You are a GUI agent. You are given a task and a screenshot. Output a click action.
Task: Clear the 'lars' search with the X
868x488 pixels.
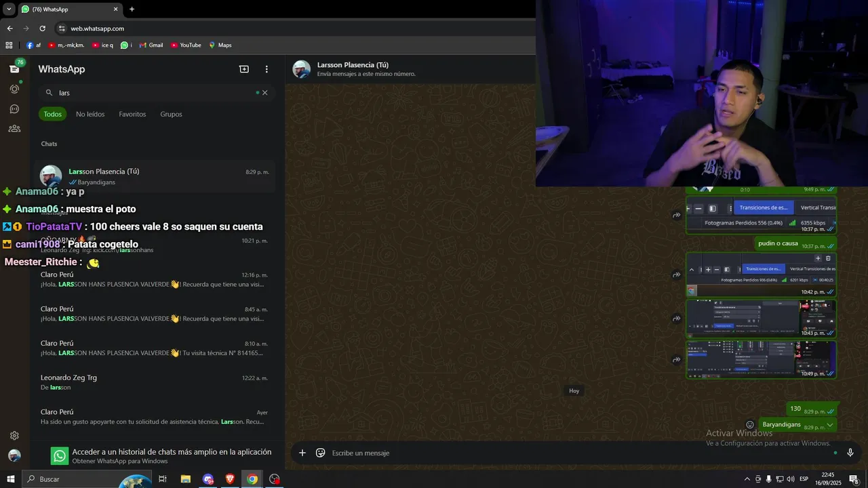(265, 93)
